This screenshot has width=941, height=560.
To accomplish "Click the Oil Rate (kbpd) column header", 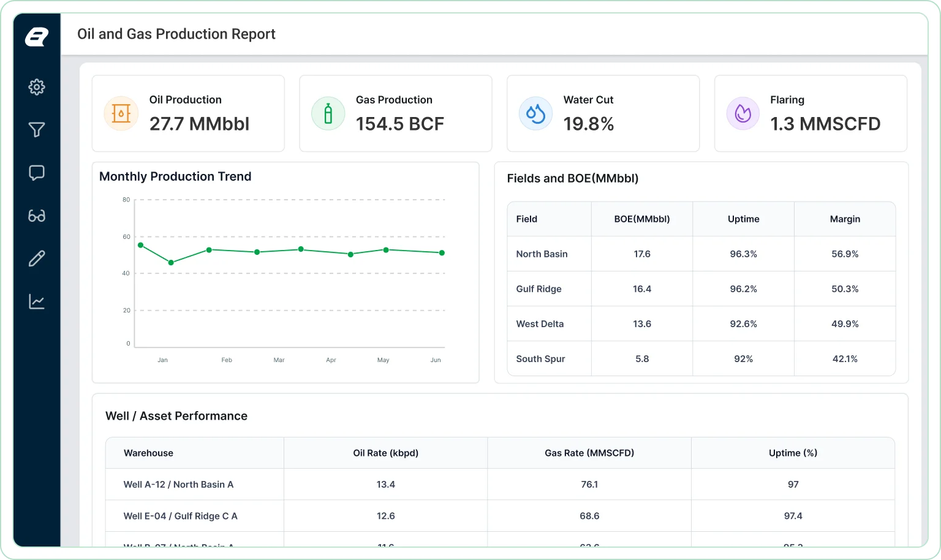I will point(386,453).
